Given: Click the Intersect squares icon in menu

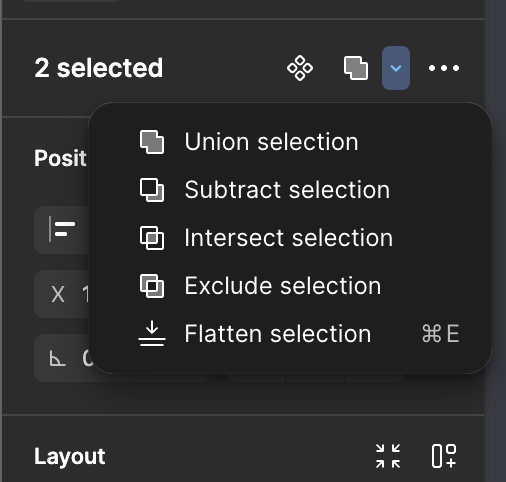Looking at the screenshot, I should point(152,238).
